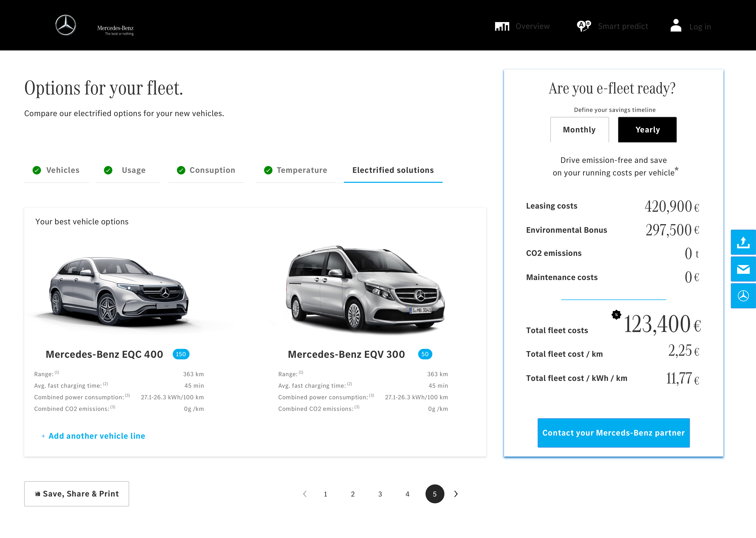756x538 pixels.
Task: Click the blue envelope email side button
Action: pos(743,269)
